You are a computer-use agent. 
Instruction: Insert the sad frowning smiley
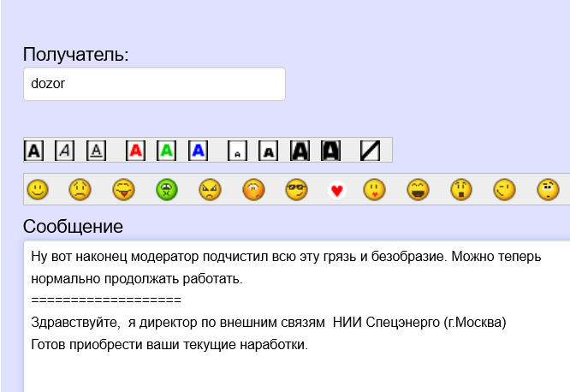(80, 189)
